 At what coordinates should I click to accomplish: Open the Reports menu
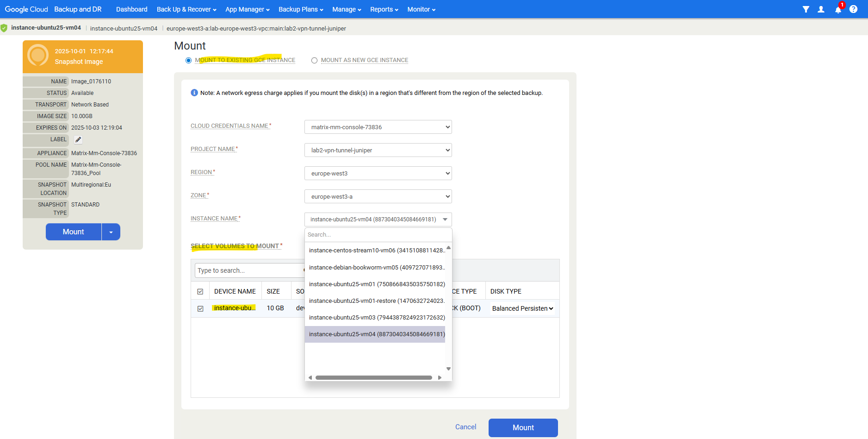(384, 9)
